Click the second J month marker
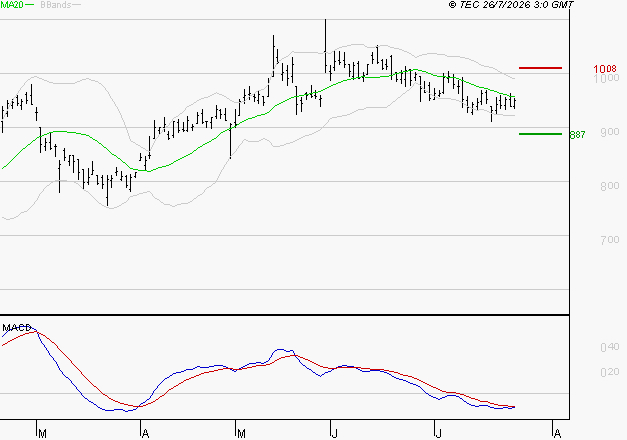Screen dimensions: 627x440 point(439,433)
